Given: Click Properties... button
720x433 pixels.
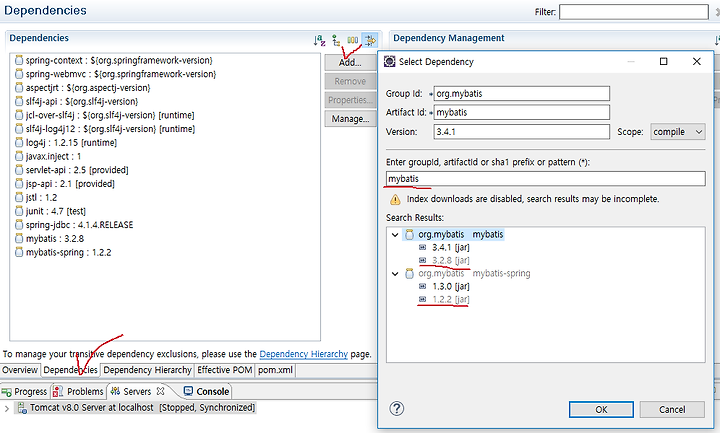Looking at the screenshot, I should [350, 100].
